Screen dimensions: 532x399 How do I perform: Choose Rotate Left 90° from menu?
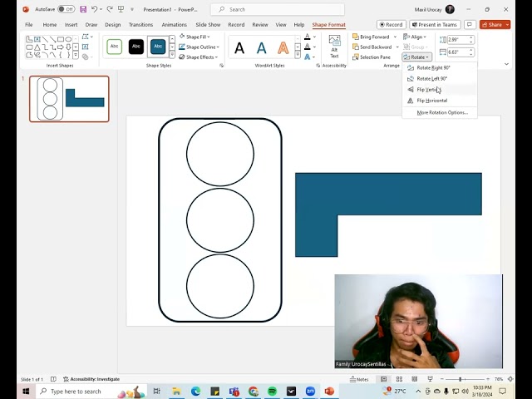tap(440, 78)
